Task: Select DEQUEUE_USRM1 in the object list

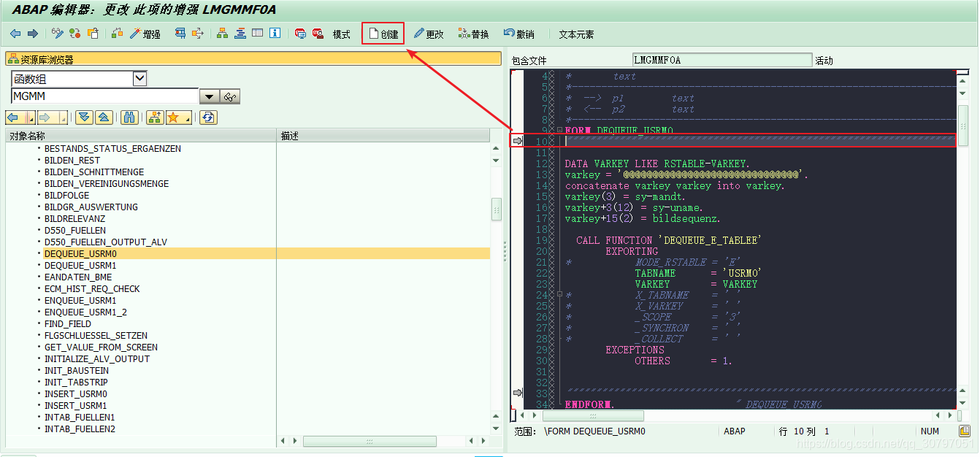Action: [x=80, y=265]
